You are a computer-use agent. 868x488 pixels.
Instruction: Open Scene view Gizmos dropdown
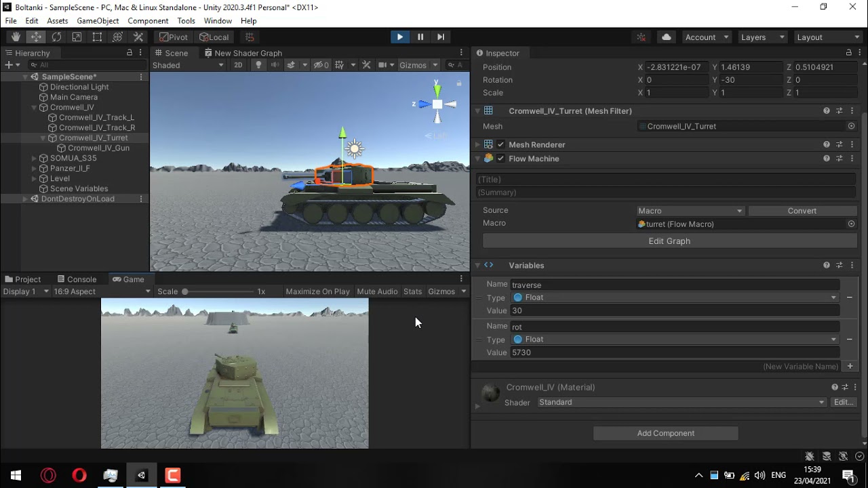coord(418,65)
